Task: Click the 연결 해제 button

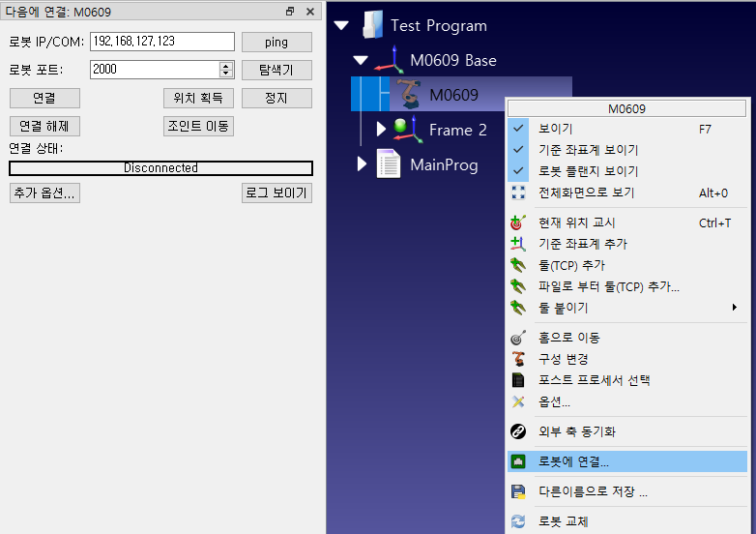Action: [x=44, y=127]
